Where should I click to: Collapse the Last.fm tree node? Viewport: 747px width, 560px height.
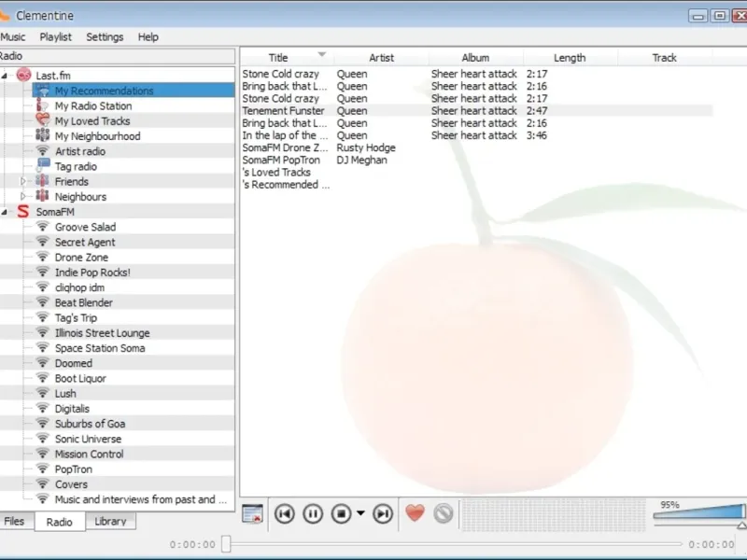coord(5,76)
